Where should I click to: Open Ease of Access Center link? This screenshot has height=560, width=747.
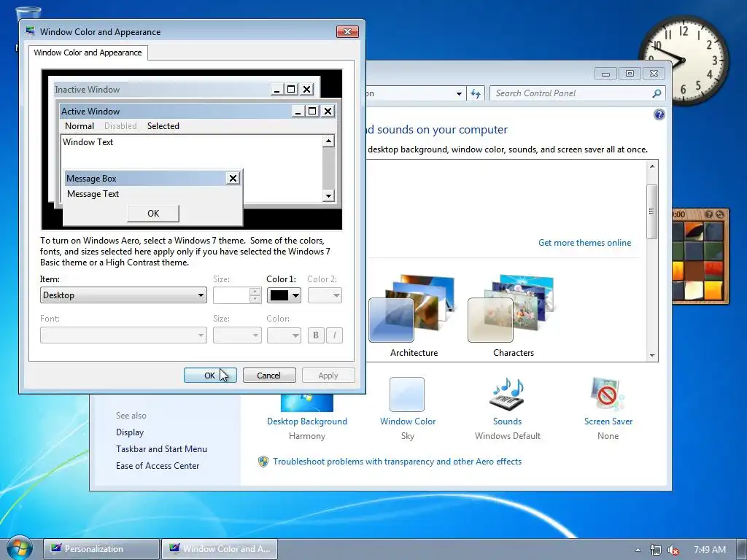(x=158, y=466)
